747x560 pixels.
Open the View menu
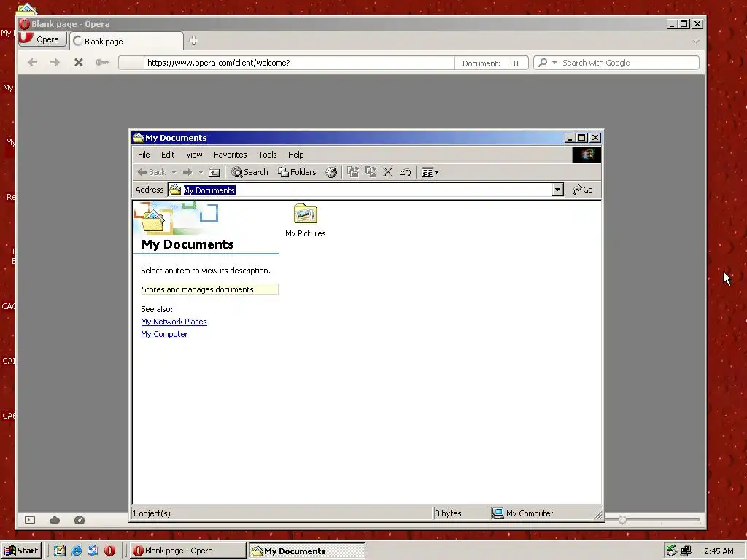pos(194,155)
